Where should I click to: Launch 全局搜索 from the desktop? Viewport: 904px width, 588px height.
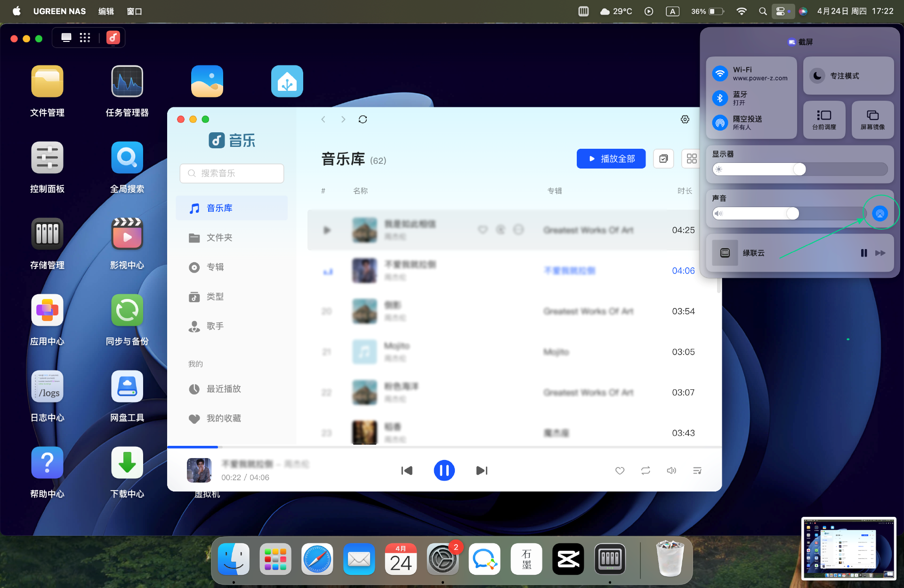pos(127,158)
